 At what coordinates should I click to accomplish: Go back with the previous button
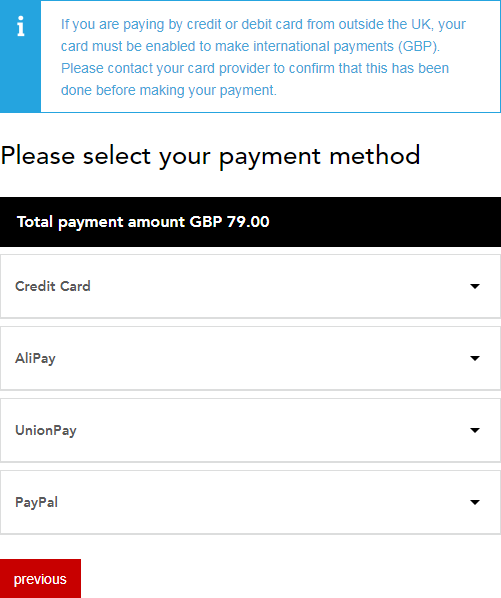(x=40, y=579)
